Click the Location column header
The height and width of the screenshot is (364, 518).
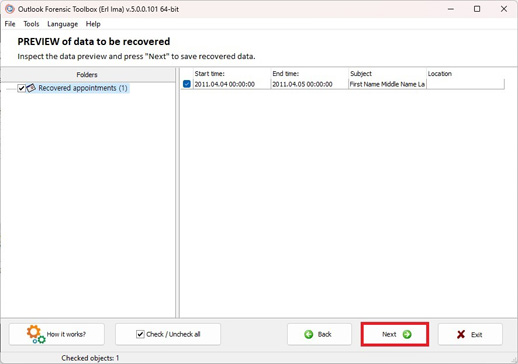click(x=465, y=74)
